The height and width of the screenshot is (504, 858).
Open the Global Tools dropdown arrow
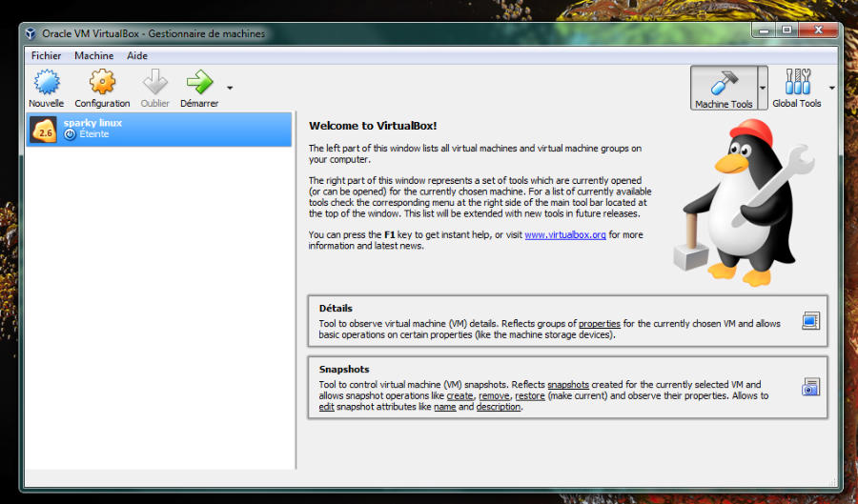point(831,88)
